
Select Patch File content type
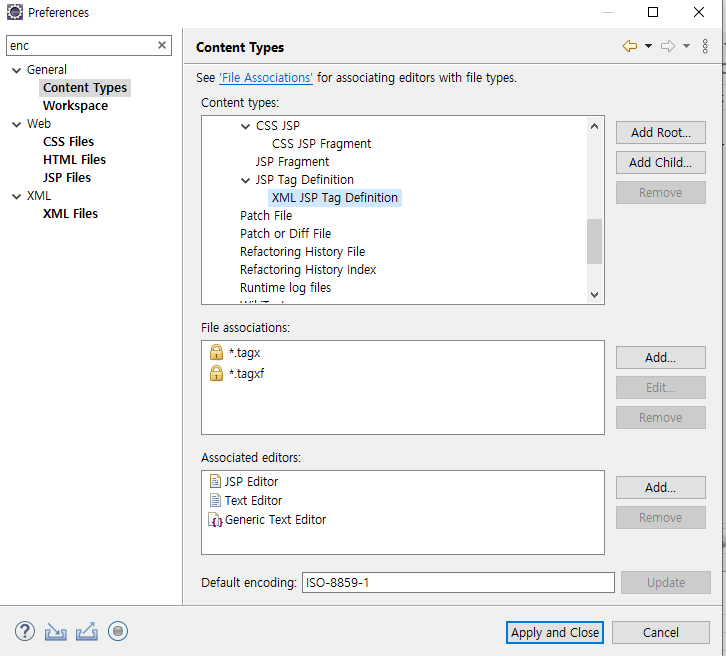point(266,216)
